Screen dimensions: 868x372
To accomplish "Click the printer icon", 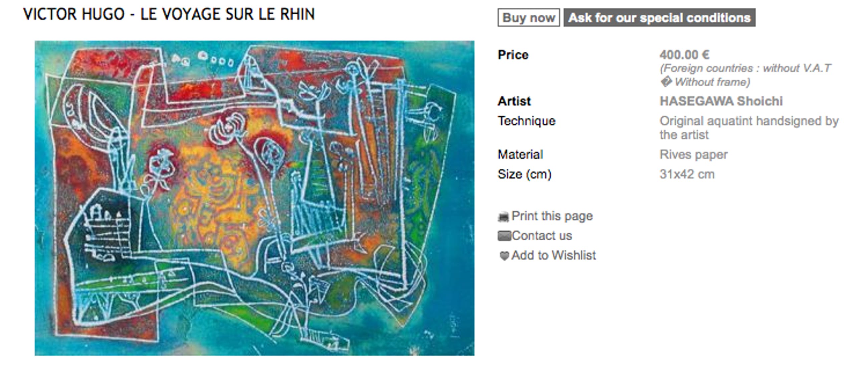I will coord(503,217).
